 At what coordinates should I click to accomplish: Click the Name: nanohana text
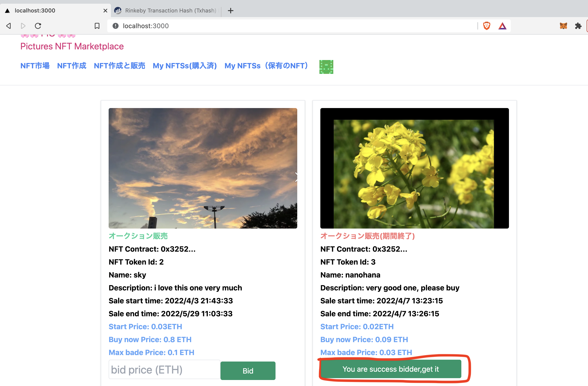tap(350, 275)
